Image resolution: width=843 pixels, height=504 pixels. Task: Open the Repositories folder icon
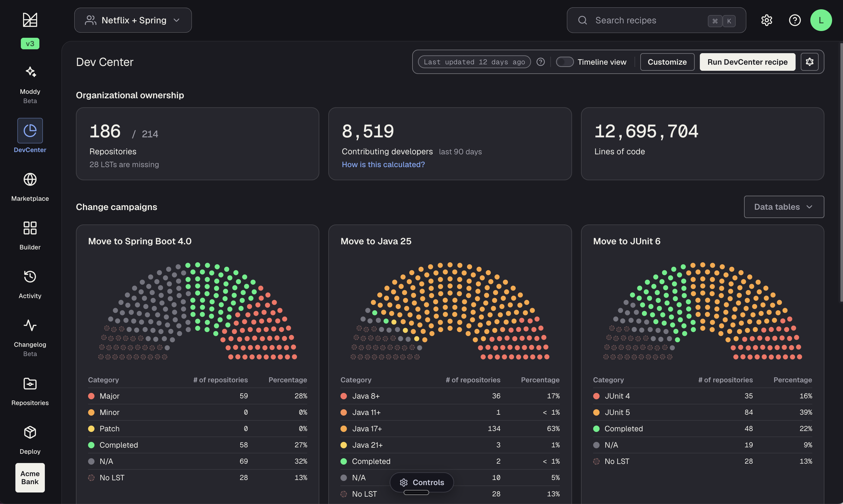pyautogui.click(x=30, y=384)
